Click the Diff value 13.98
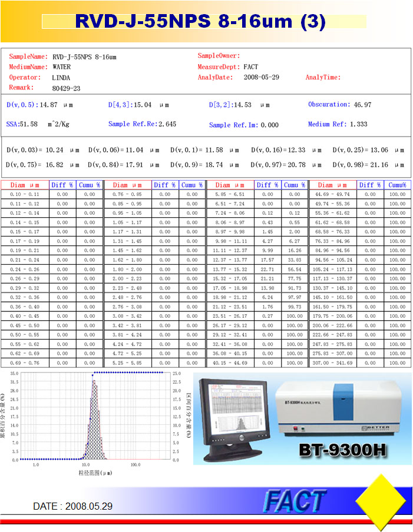This screenshot has height=532, width=413. (267, 288)
